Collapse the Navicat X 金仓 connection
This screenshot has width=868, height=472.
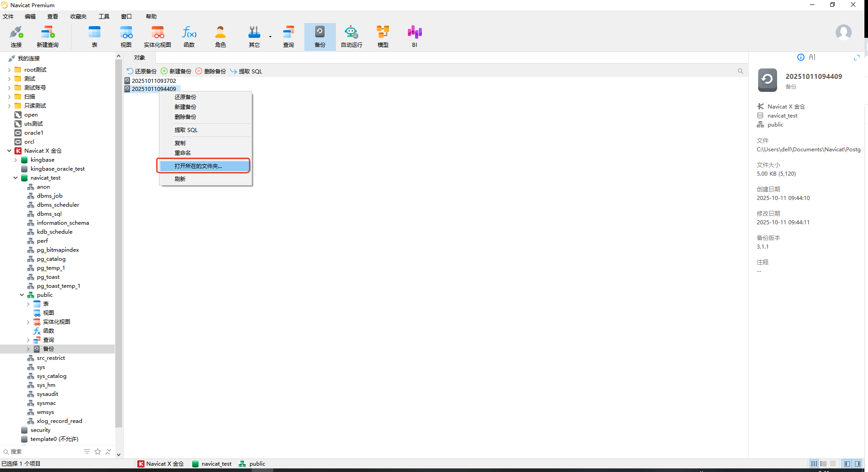9,151
